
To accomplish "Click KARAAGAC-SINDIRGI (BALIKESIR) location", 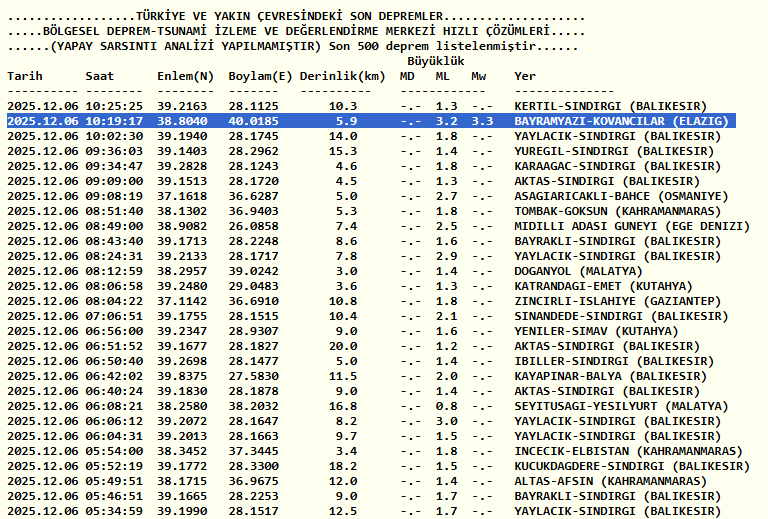I will [x=618, y=166].
